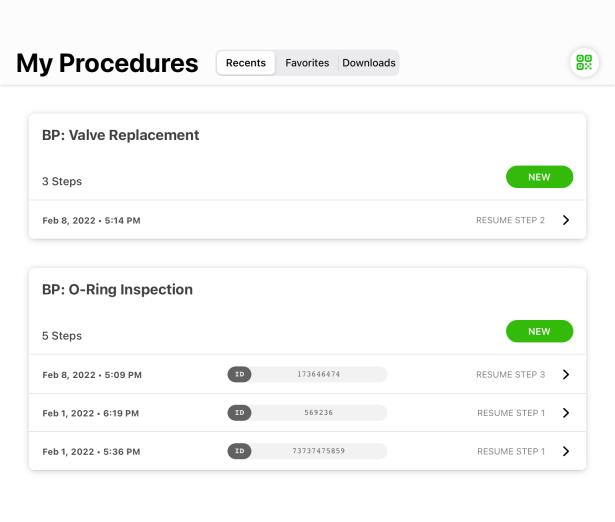
Task: Open chevron for ID 569236 row
Action: [x=566, y=413]
